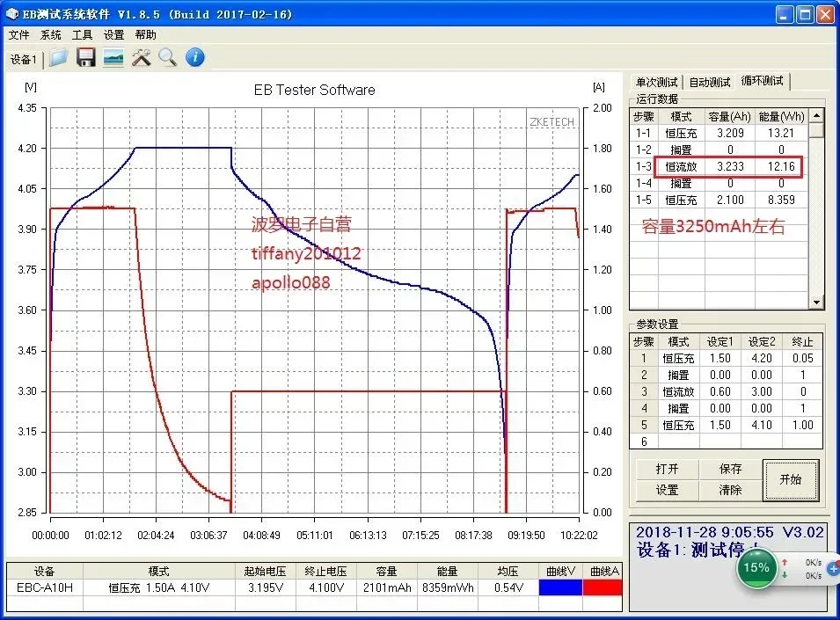Select run data row 1-3
Image resolution: width=840 pixels, height=620 pixels.
pyautogui.click(x=719, y=166)
